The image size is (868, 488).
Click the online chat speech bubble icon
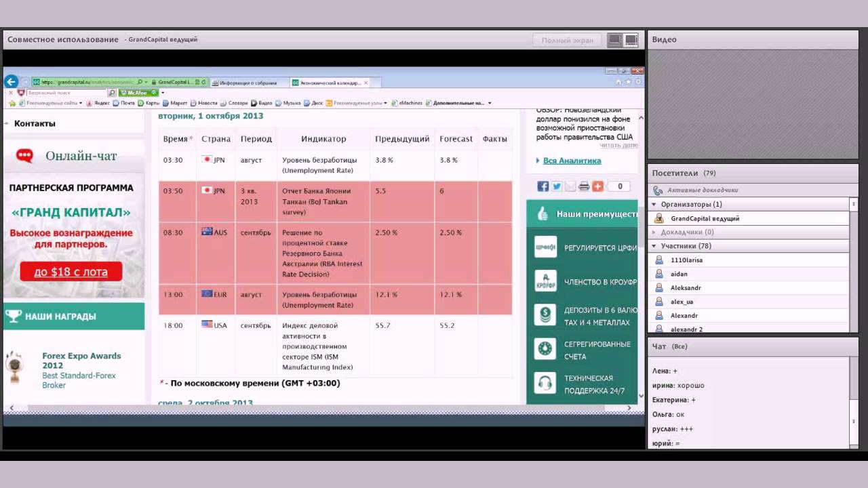click(24, 156)
